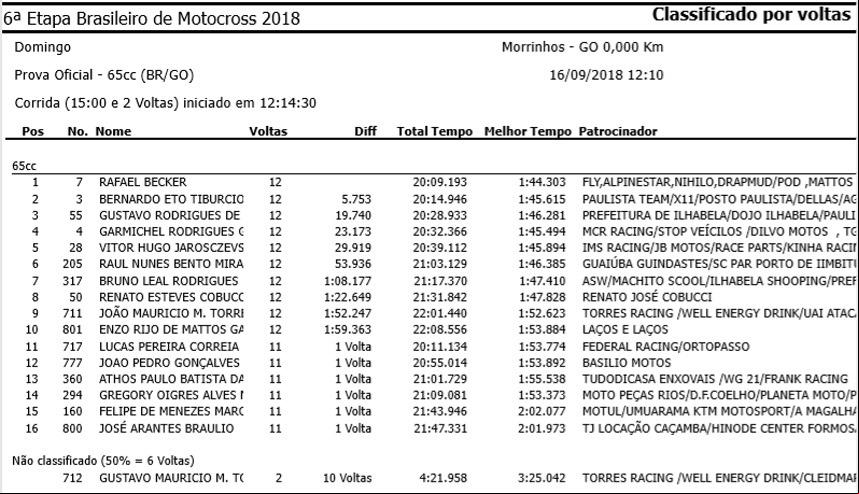Select rider name RAFAEL BECKER
859x494 pixels.
(142, 182)
